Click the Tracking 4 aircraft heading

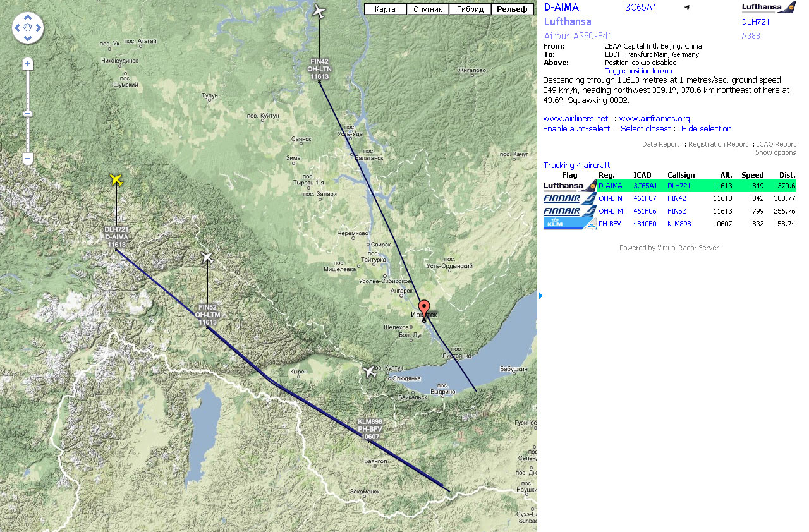pos(576,165)
